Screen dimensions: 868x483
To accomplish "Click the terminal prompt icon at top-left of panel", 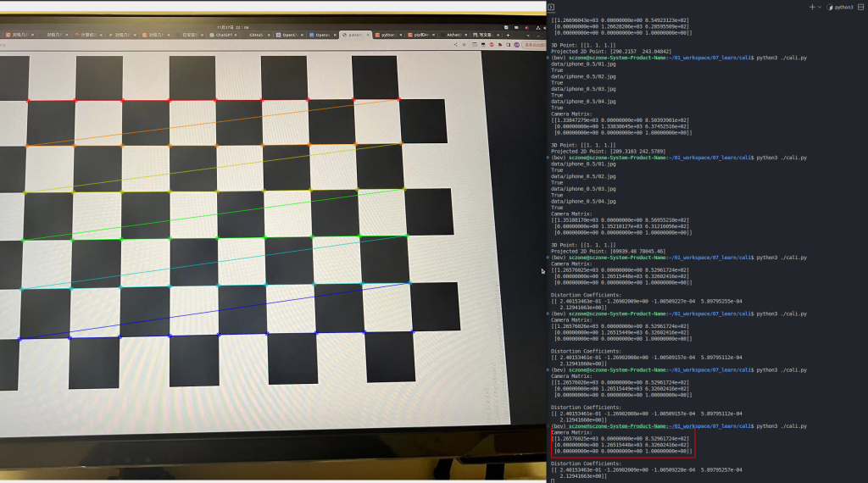I will 551,6.
